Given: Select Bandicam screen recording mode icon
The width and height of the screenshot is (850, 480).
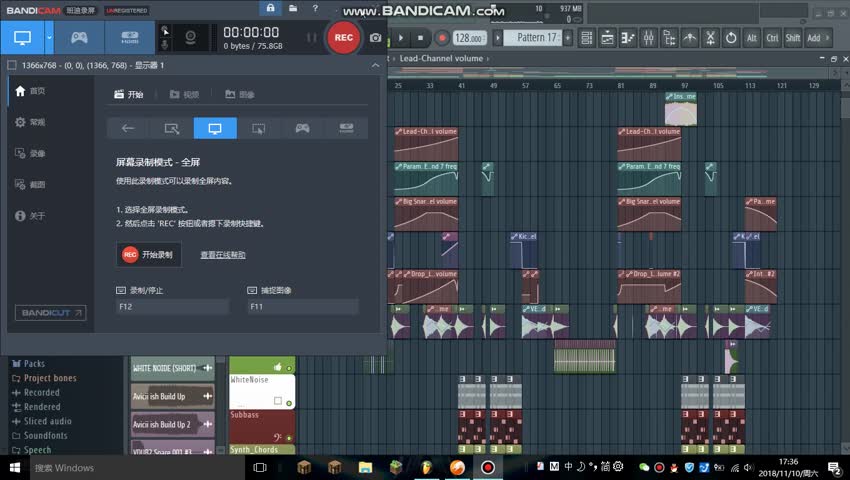Looking at the screenshot, I should pos(22,37).
